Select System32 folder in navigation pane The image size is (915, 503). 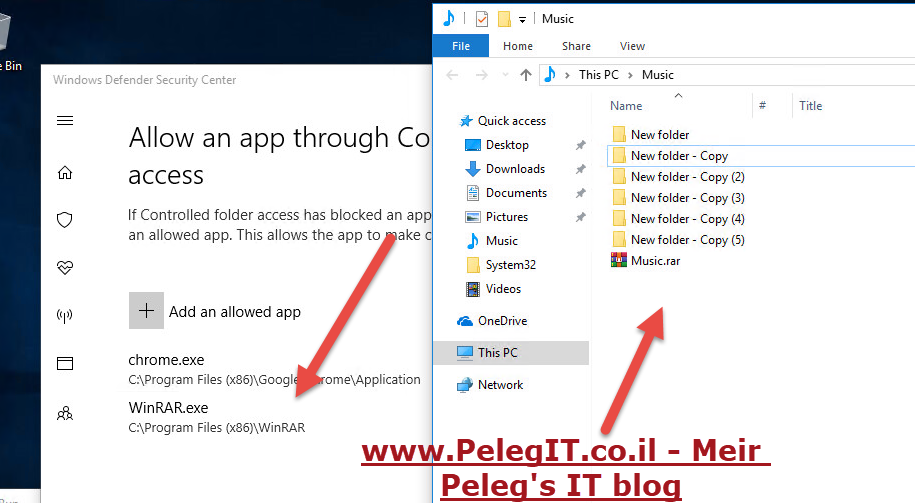pos(511,264)
